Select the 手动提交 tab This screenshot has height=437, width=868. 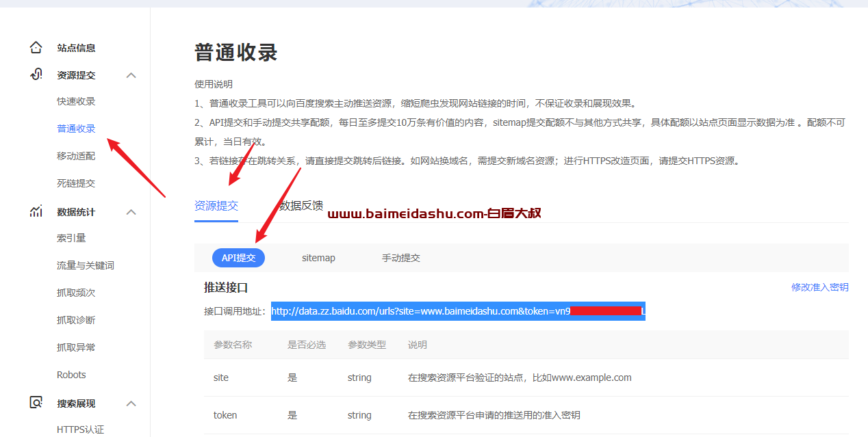401,258
